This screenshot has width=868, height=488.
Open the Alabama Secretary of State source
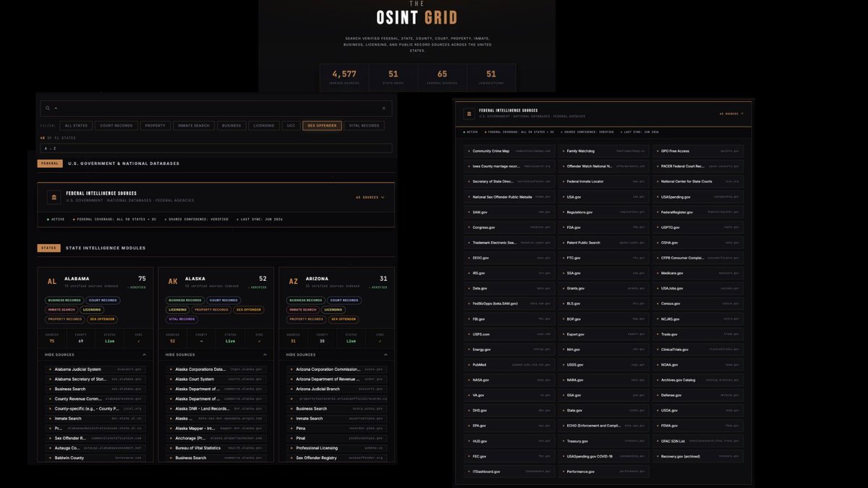pos(95,379)
